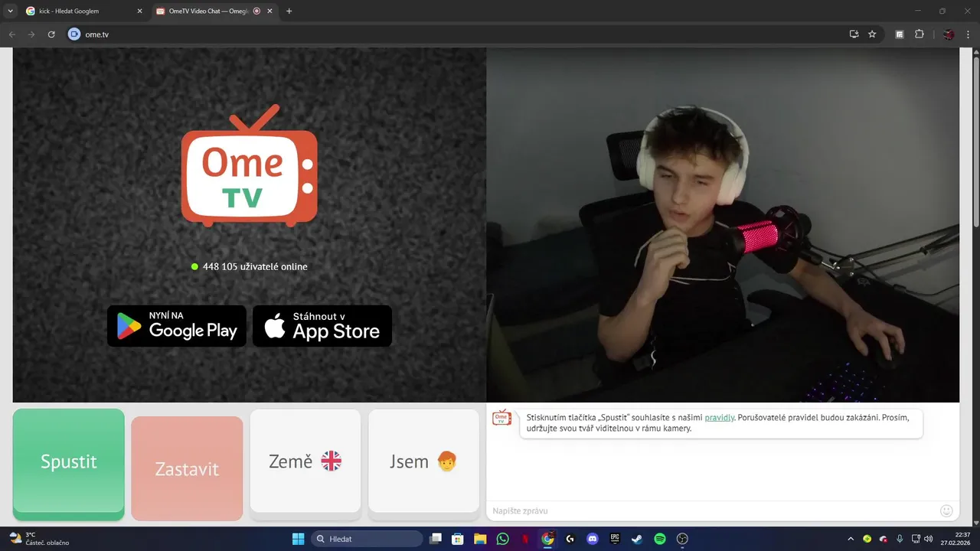Open File Explorer from the taskbar
The image size is (980, 551).
point(480,539)
